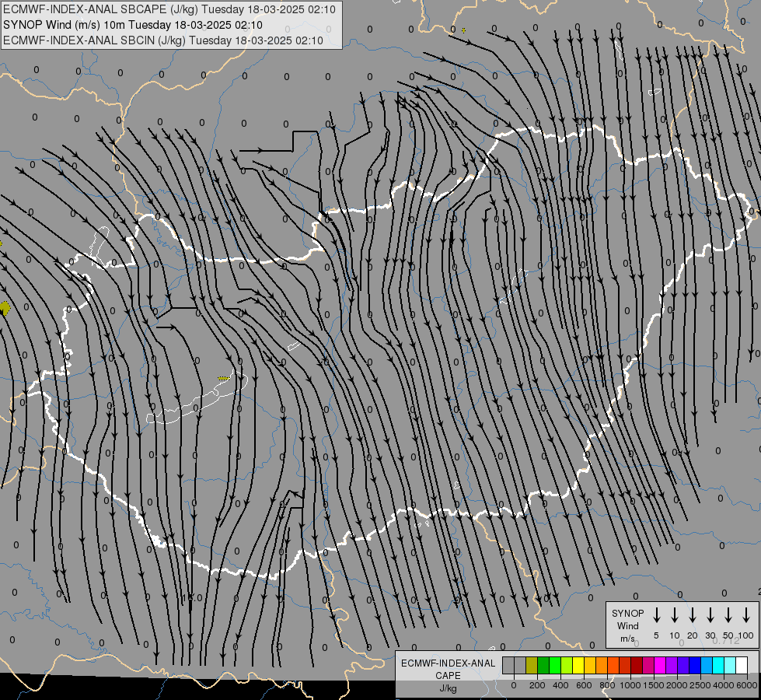Click the 50 m/s wind legend arrow
The height and width of the screenshot is (700, 761).
(x=728, y=615)
